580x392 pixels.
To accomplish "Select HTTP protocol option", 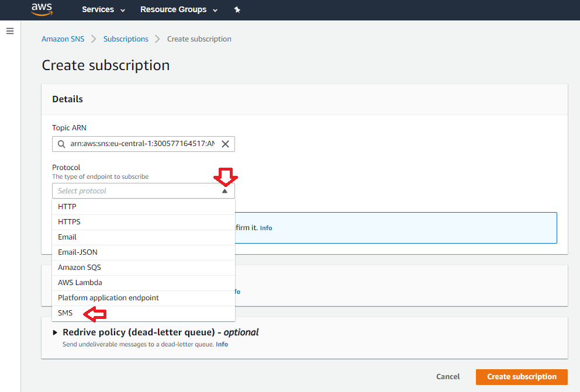I will (67, 206).
